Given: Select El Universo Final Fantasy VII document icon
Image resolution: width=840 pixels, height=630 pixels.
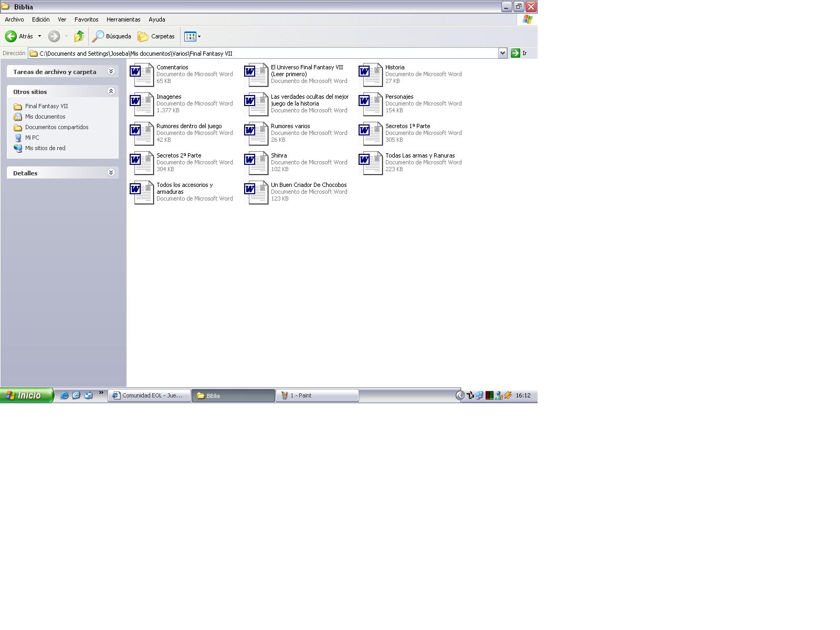Looking at the screenshot, I should tap(256, 75).
